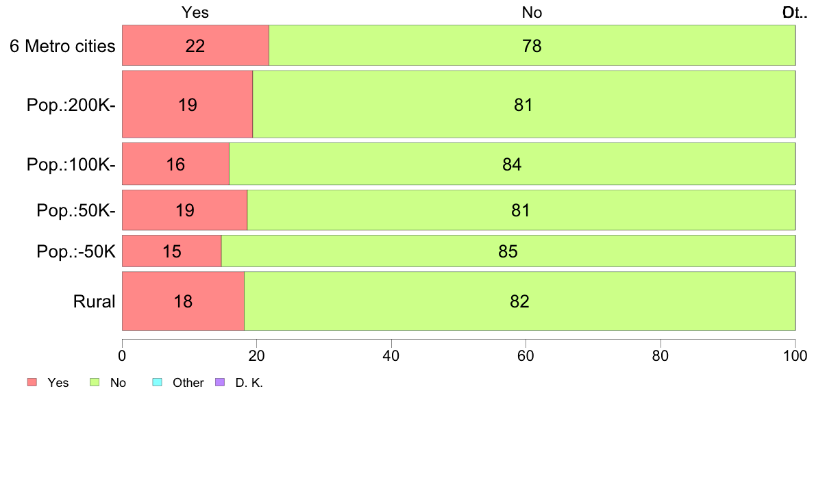Click the Pop.:-50K row label
Screen dimensions: 814x504
point(76,252)
